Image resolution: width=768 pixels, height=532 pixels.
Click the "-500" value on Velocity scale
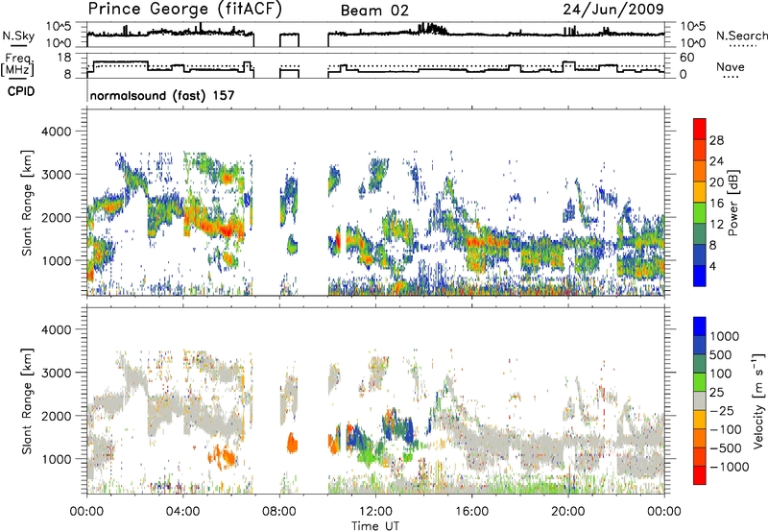pyautogui.click(x=726, y=448)
